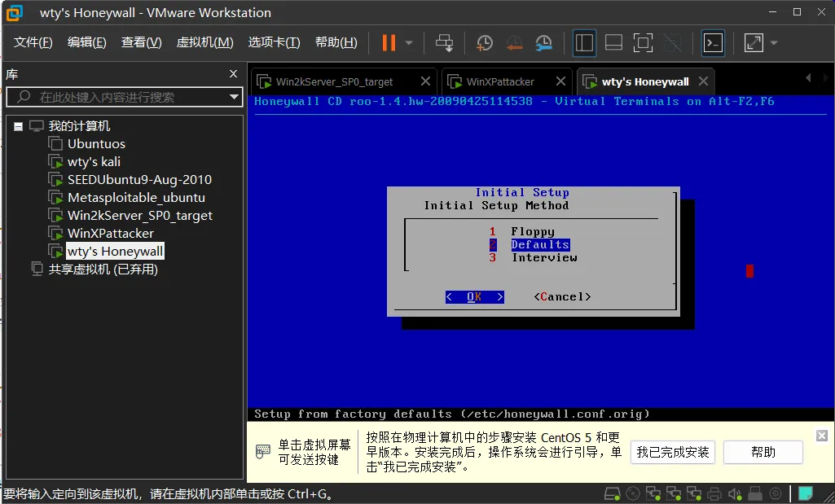Click the Send Ctrl+Alt+Del toolbar icon

coord(444,42)
